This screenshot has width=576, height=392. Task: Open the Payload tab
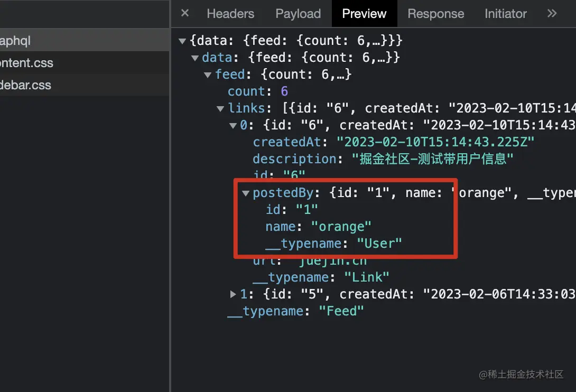tap(298, 14)
